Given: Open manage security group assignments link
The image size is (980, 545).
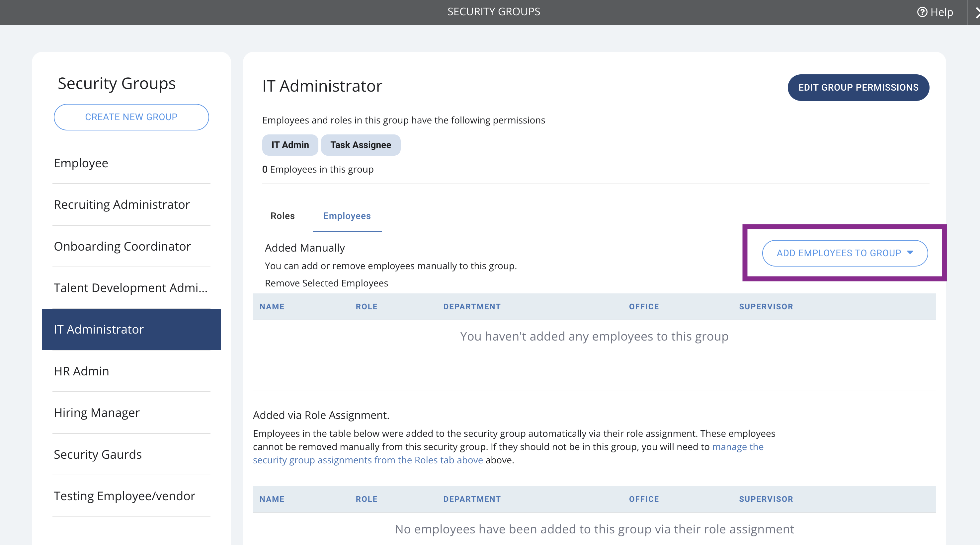Looking at the screenshot, I should (508, 453).
